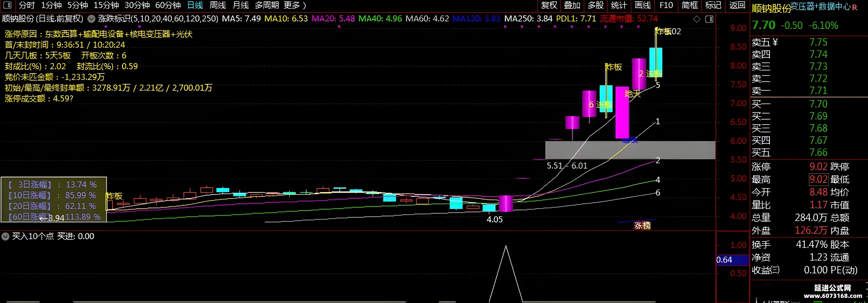Click the 9.02 highest price box

[819, 179]
